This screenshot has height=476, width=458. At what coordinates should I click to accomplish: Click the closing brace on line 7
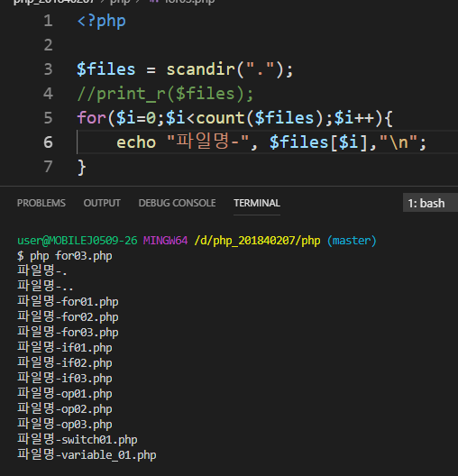[x=82, y=167]
